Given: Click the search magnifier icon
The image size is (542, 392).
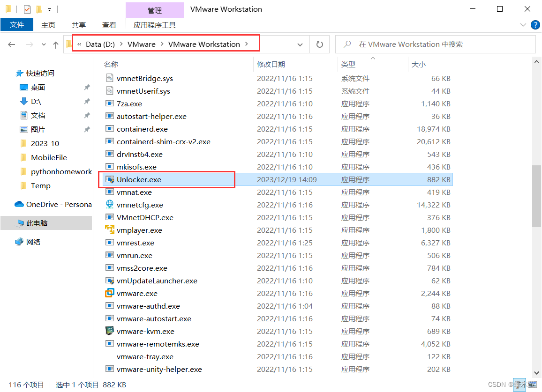Looking at the screenshot, I should 347,44.
